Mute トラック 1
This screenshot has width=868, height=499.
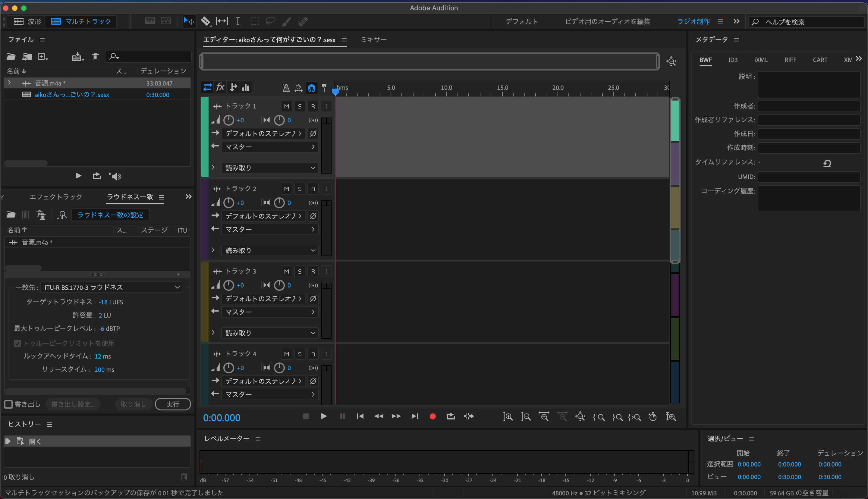pos(287,106)
